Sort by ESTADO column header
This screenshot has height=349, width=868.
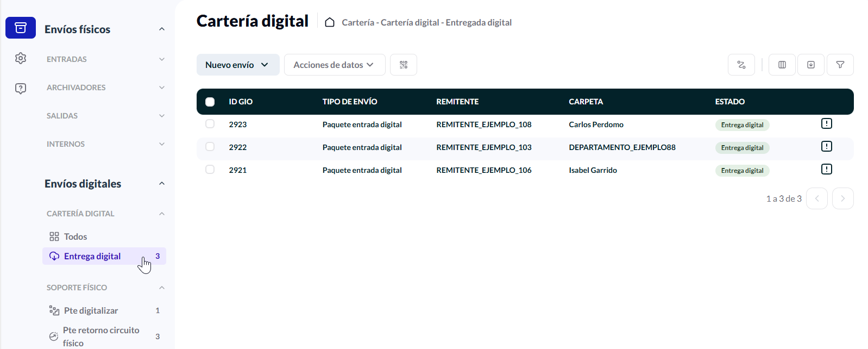coord(729,102)
